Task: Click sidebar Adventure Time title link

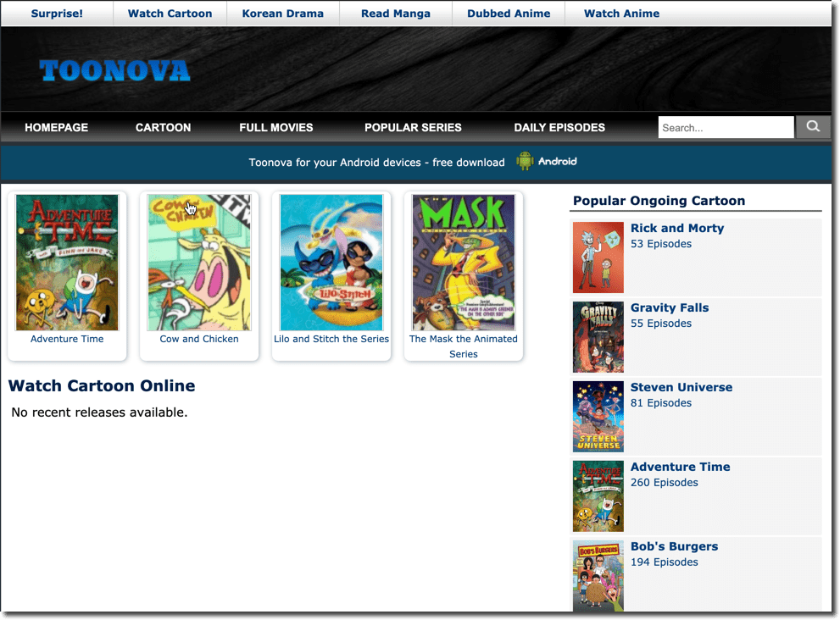Action: click(681, 467)
